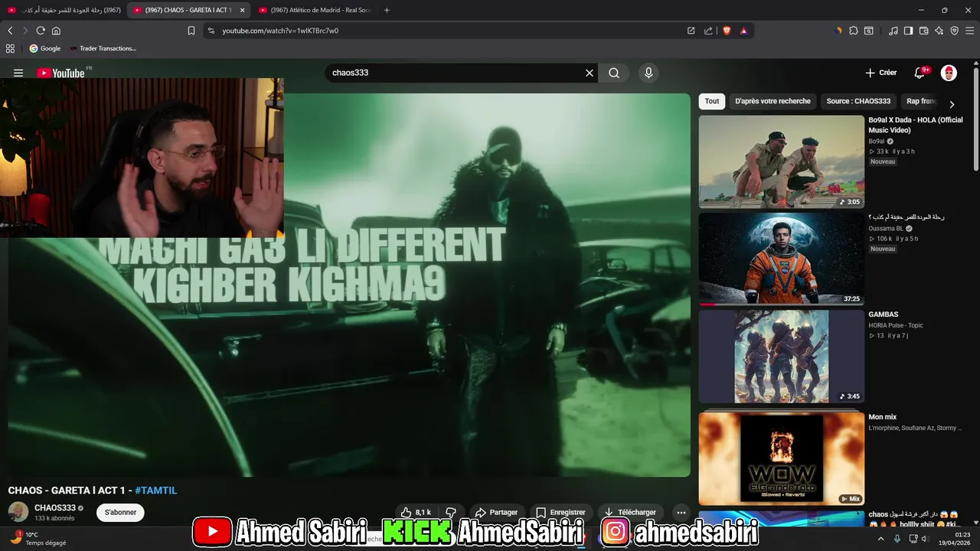Open the Brave Shields lion icon
The image size is (980, 551).
[727, 31]
